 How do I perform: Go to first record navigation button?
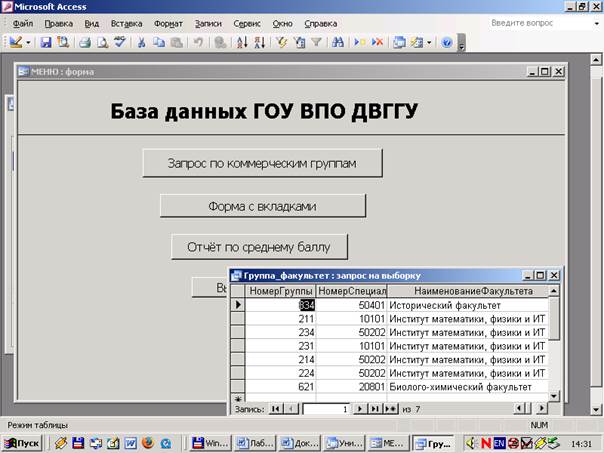pyautogui.click(x=275, y=409)
